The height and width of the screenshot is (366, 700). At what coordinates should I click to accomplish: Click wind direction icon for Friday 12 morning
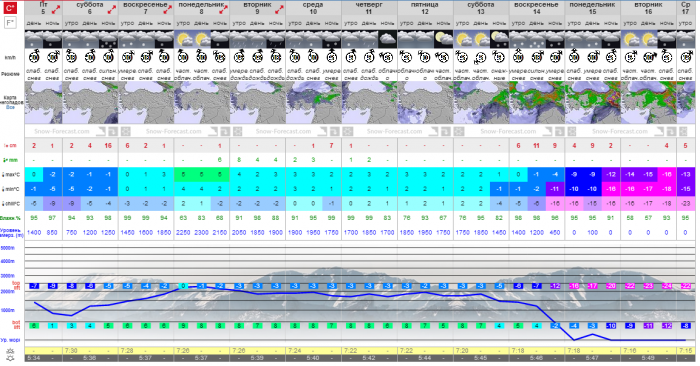point(406,57)
